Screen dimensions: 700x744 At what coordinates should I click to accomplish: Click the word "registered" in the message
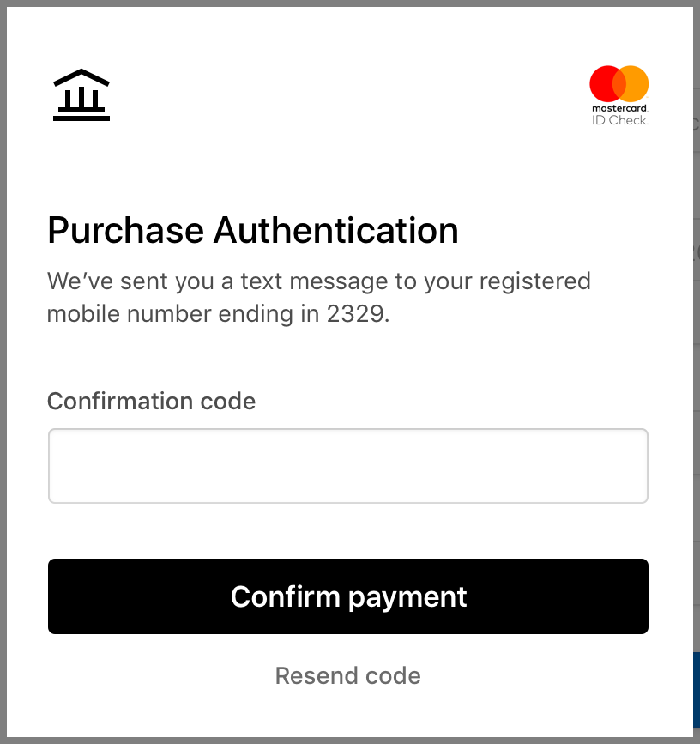(x=535, y=281)
